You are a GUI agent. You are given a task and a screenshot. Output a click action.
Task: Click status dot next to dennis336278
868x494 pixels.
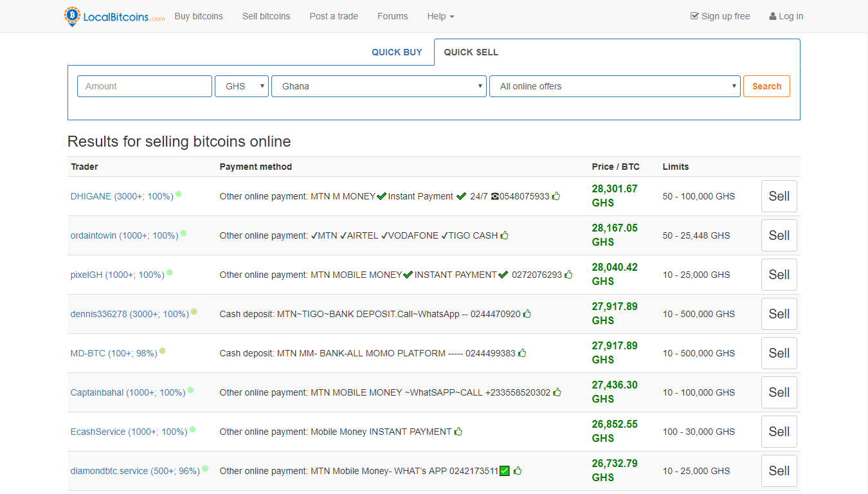pyautogui.click(x=194, y=311)
